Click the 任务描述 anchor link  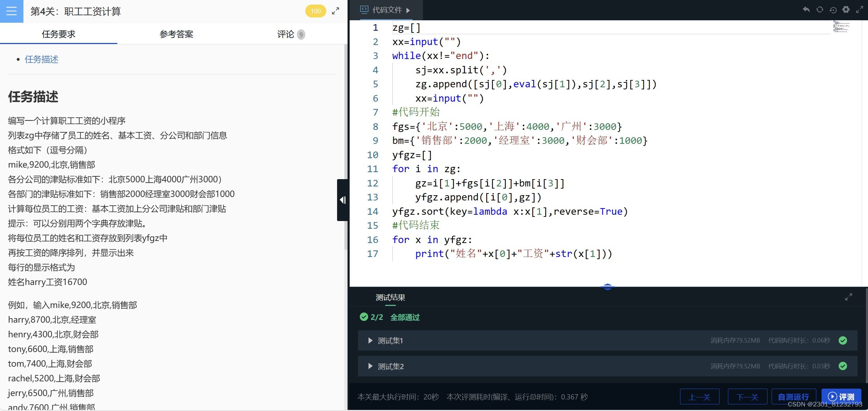tap(41, 59)
